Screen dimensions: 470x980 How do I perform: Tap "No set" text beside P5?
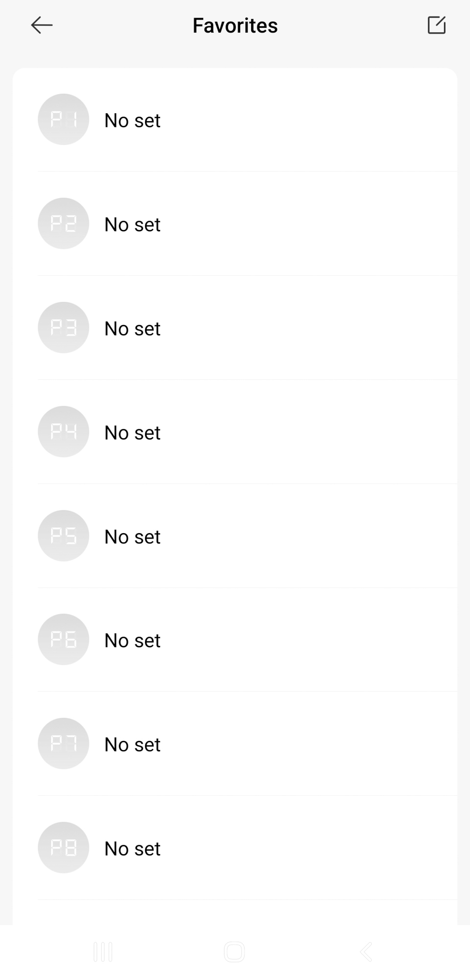(x=132, y=537)
